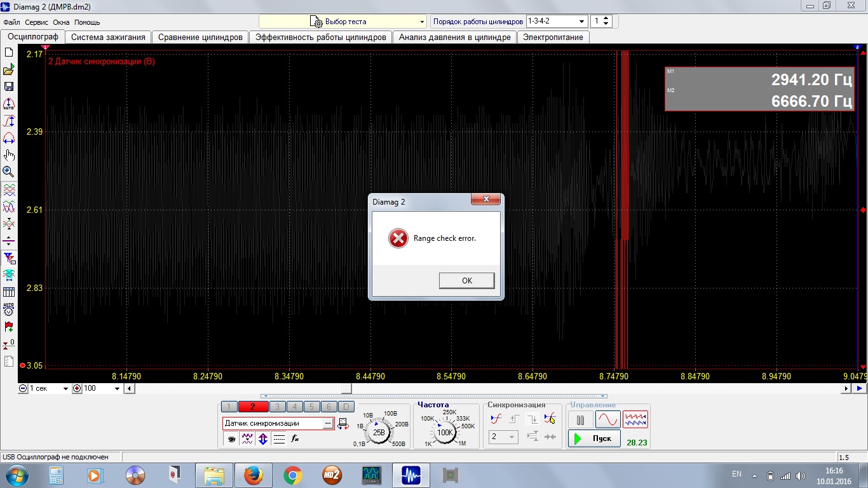Open Chrome from the taskbar
Viewport: 868px width, 488px height.
click(x=292, y=475)
